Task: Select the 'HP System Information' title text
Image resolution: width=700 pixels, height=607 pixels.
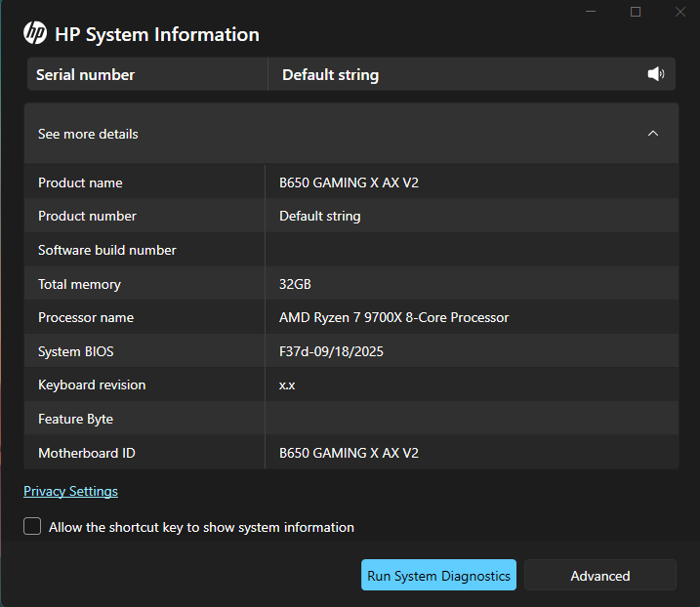Action: click(x=157, y=34)
